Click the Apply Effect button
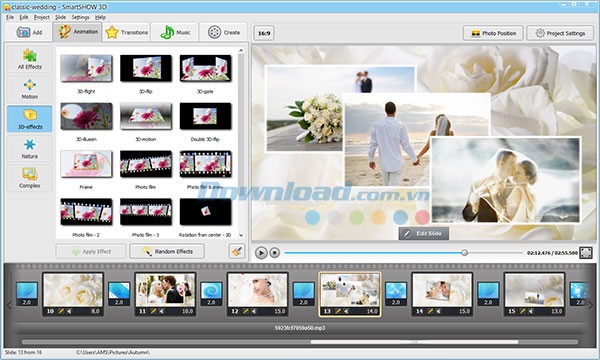 [x=91, y=251]
